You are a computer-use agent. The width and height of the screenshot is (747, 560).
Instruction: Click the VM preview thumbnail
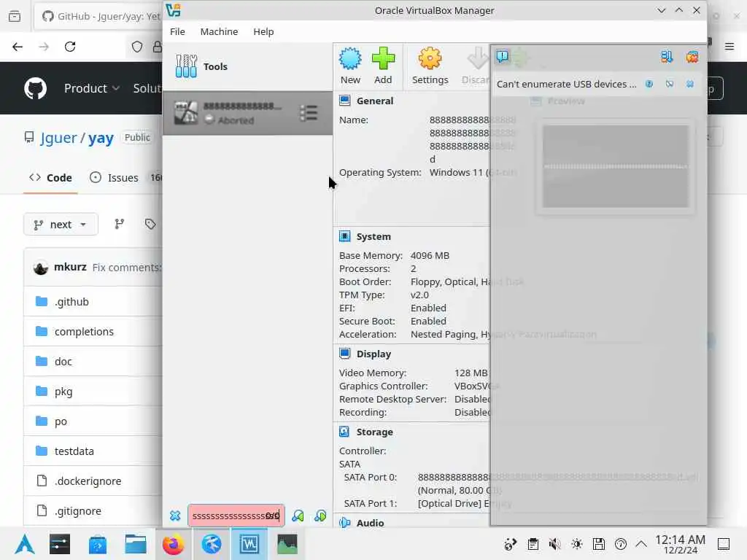pos(615,166)
